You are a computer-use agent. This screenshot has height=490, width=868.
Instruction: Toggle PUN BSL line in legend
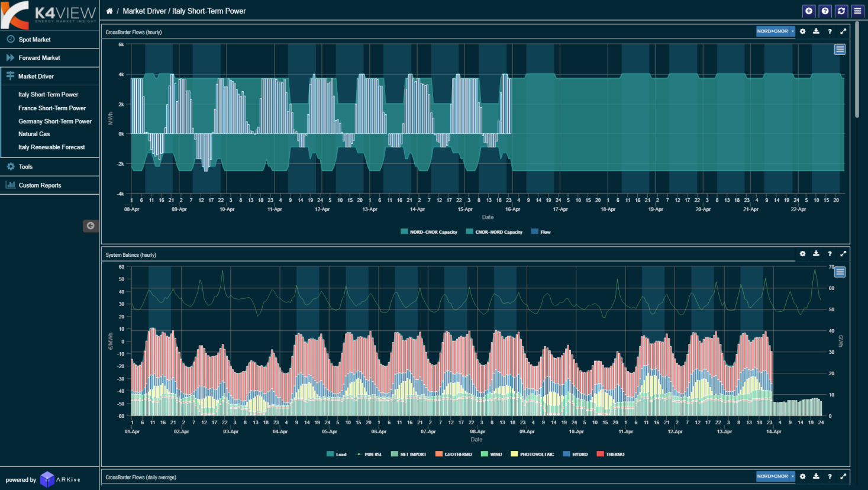pos(369,454)
